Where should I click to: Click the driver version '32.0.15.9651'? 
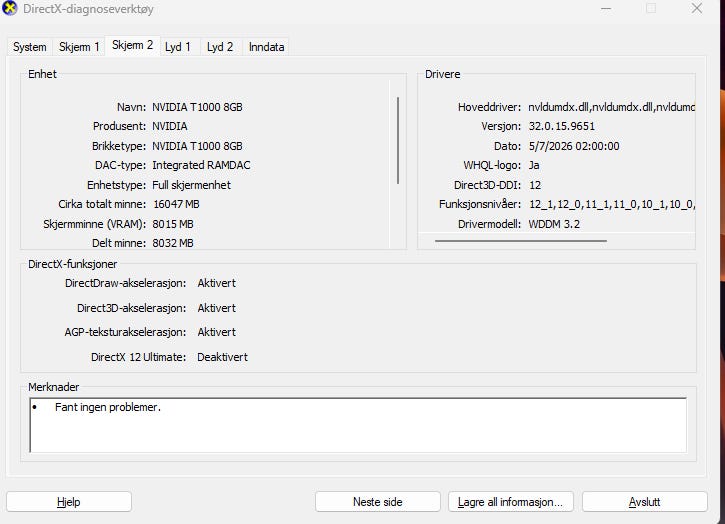click(x=562, y=126)
